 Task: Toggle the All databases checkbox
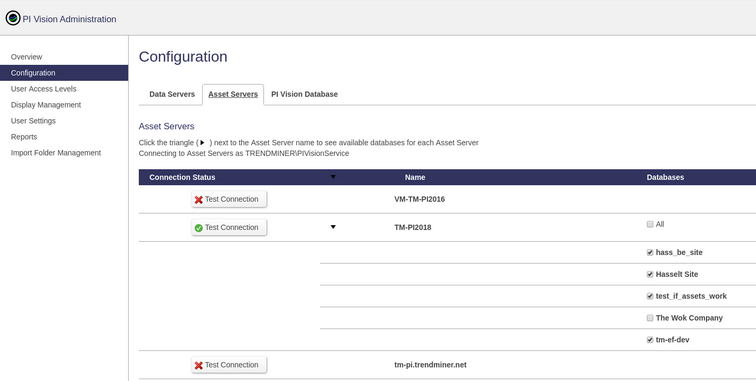650,224
